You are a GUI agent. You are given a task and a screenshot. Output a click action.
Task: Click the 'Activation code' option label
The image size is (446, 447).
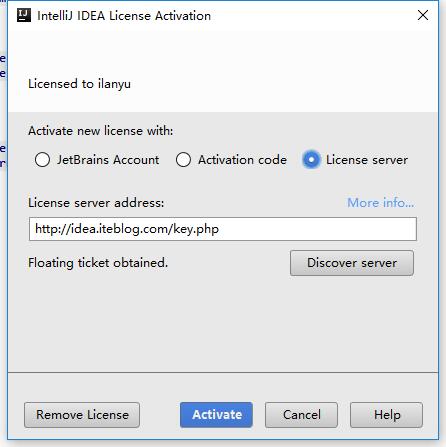[x=242, y=160]
